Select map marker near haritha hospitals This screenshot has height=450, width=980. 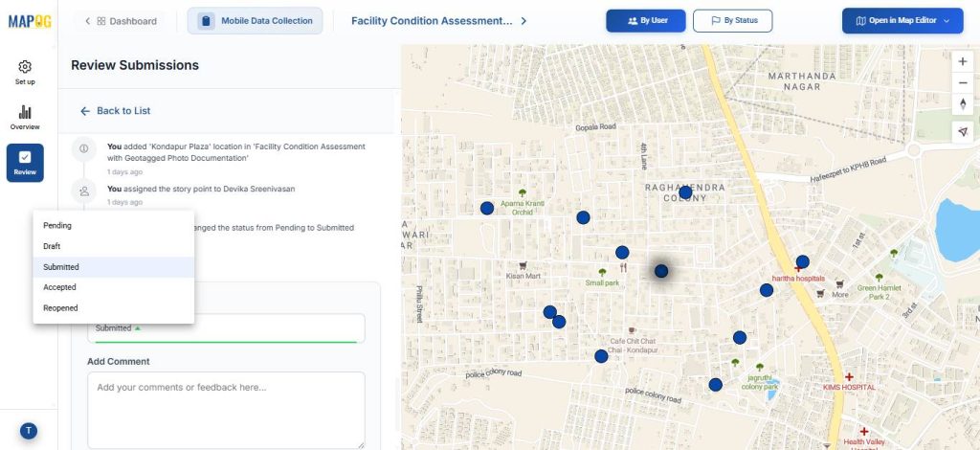click(x=803, y=261)
